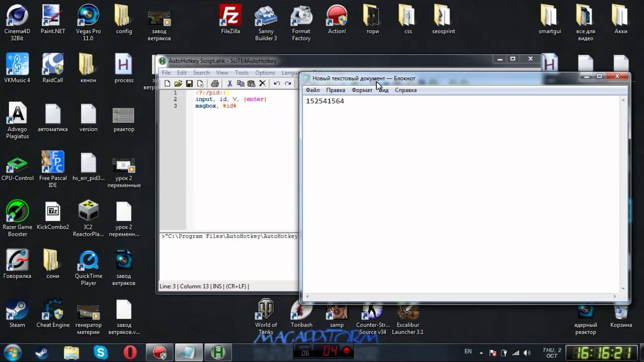
Task: Click the Notepad vertical scrollbar down arrow
Action: pos(623,289)
